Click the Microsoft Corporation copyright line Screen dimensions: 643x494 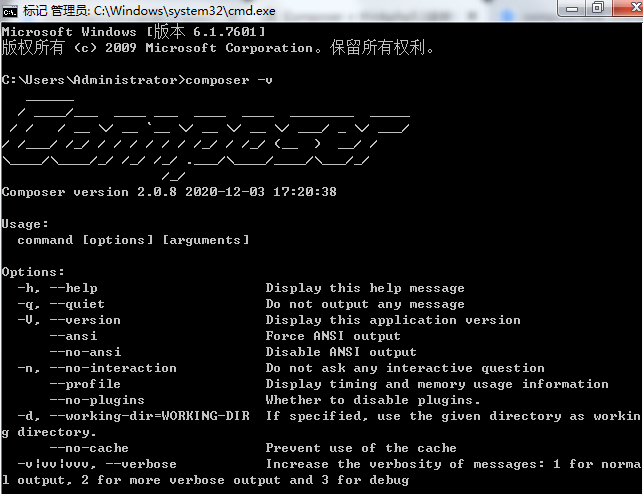click(217, 48)
